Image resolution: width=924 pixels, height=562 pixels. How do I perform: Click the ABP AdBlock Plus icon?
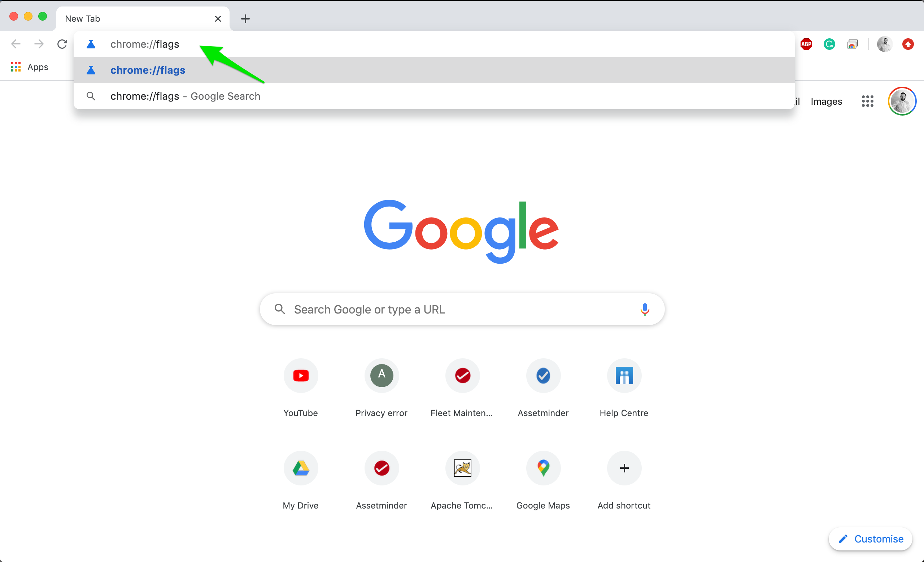click(x=807, y=44)
